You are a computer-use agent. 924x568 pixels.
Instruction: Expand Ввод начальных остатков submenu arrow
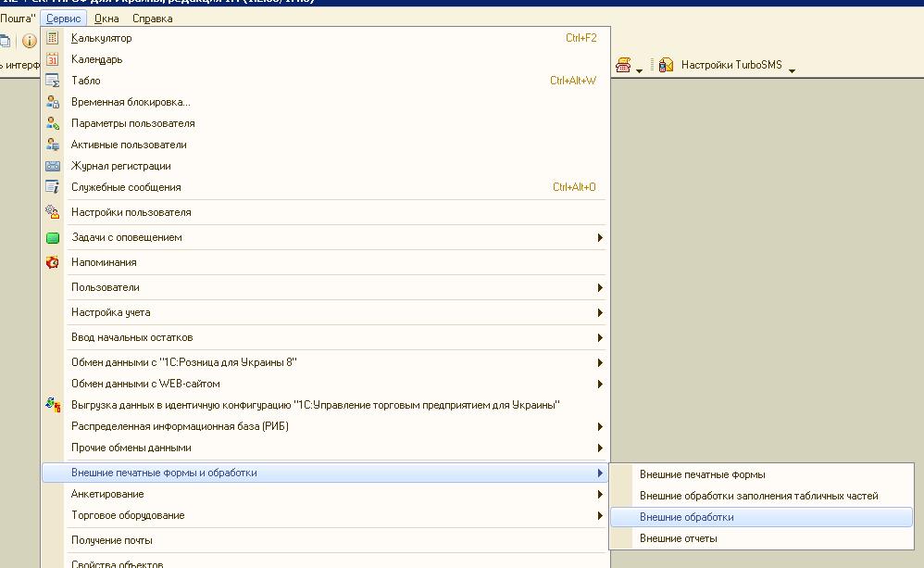tap(599, 337)
